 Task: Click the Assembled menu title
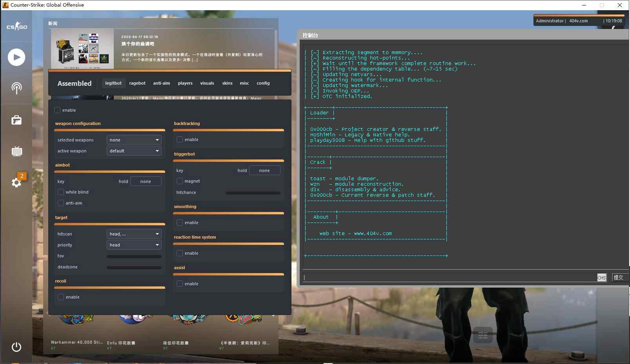(x=75, y=83)
